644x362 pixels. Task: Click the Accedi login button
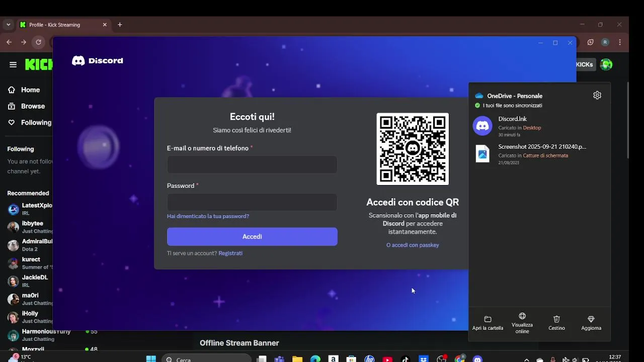tap(252, 236)
